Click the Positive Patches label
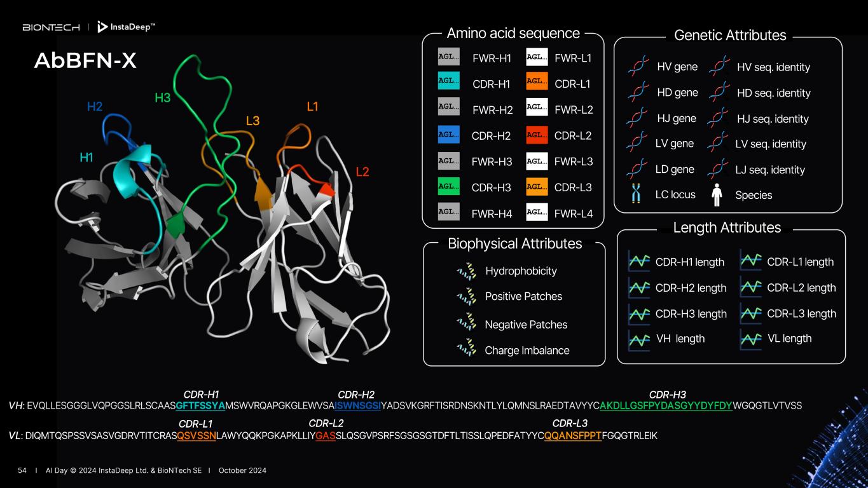The height and width of the screenshot is (488, 868). 523,297
